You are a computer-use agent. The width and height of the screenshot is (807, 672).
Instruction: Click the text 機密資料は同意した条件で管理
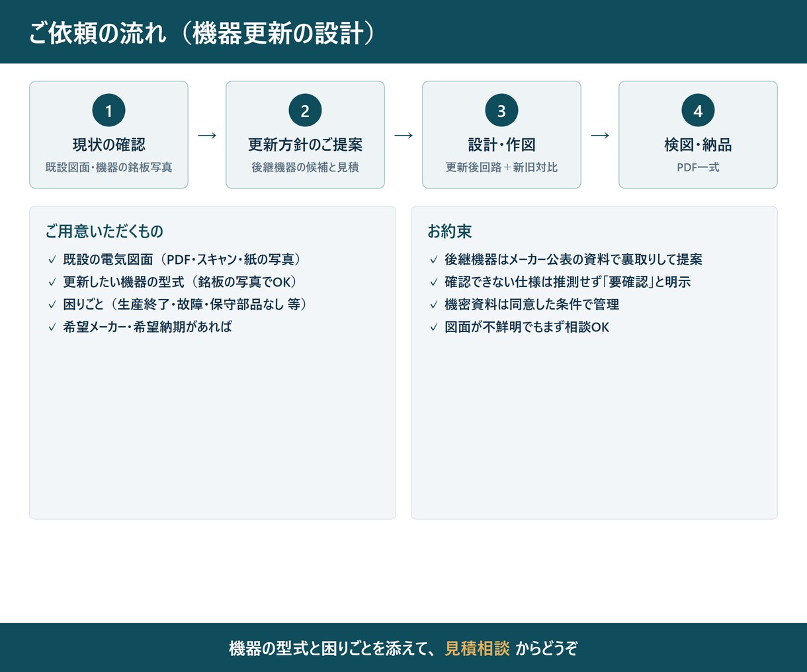[532, 304]
